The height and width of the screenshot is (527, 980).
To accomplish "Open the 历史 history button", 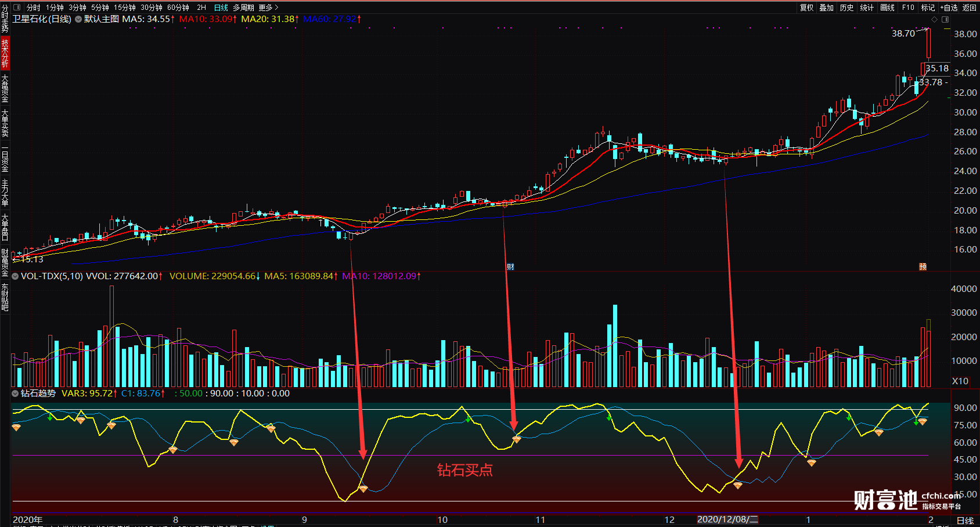I will click(847, 8).
